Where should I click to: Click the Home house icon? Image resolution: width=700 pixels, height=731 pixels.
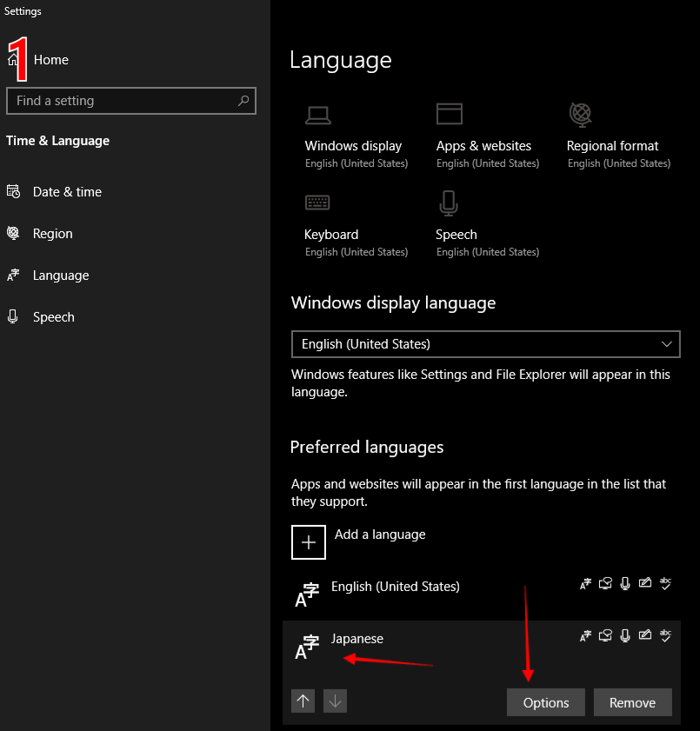[13, 59]
